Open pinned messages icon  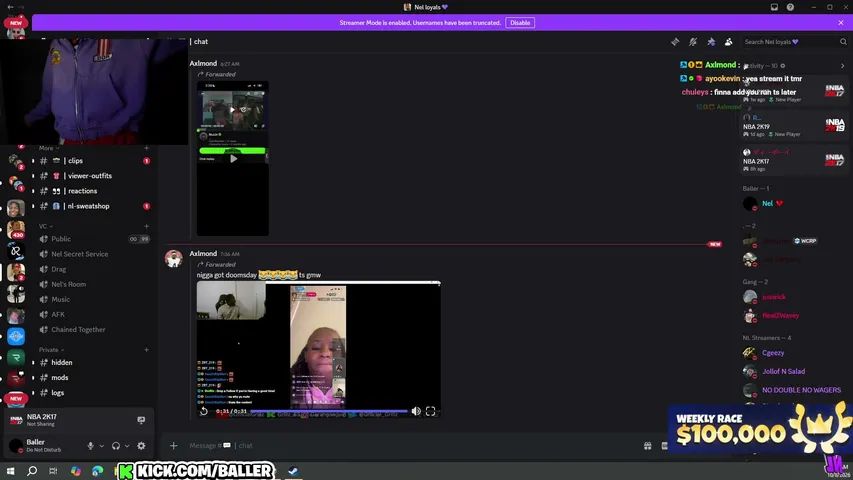coord(711,42)
